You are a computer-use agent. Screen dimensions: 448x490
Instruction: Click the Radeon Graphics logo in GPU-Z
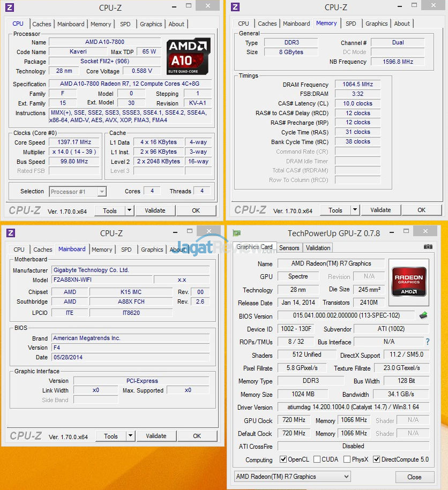[x=409, y=278]
